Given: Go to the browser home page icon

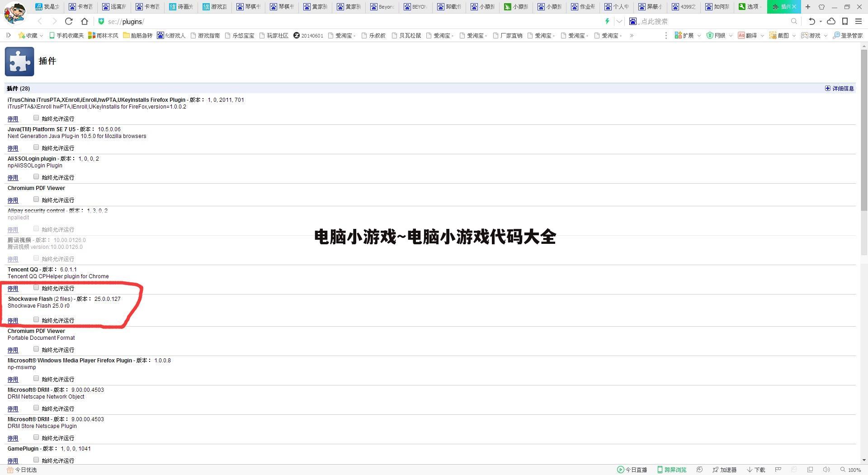Looking at the screenshot, I should tap(85, 21).
